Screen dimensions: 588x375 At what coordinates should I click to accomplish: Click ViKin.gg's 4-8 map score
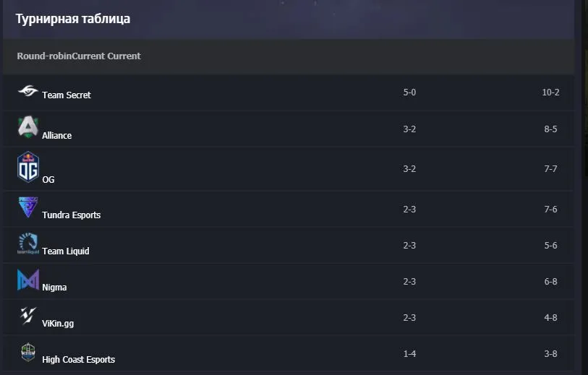(x=550, y=317)
